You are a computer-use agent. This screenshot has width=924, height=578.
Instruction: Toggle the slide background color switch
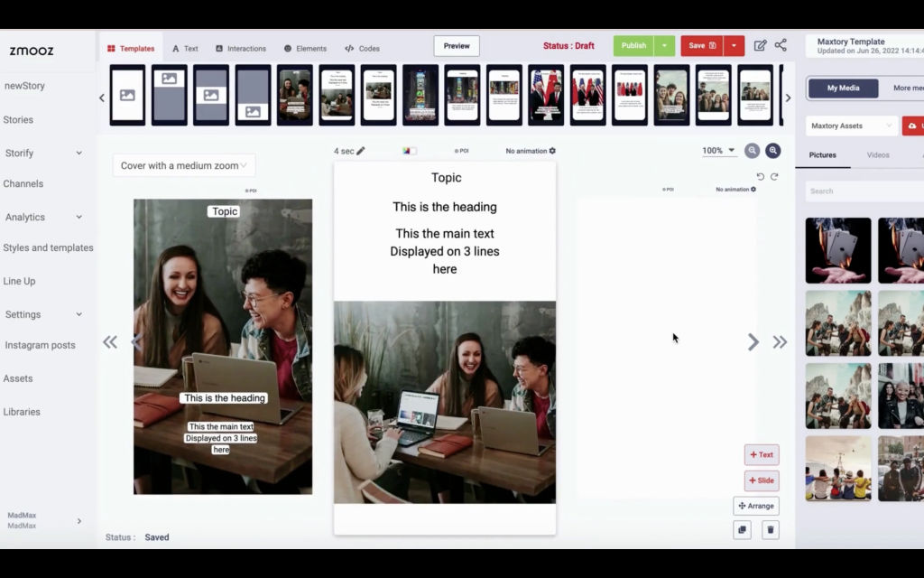[410, 151]
